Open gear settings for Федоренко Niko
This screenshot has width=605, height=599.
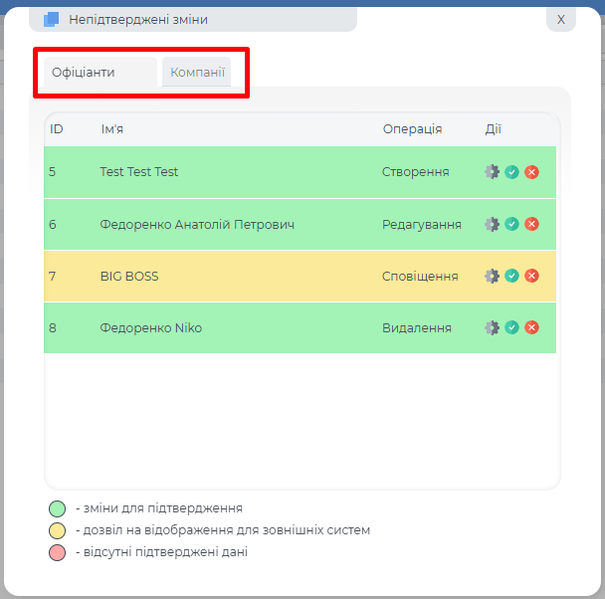(x=491, y=328)
